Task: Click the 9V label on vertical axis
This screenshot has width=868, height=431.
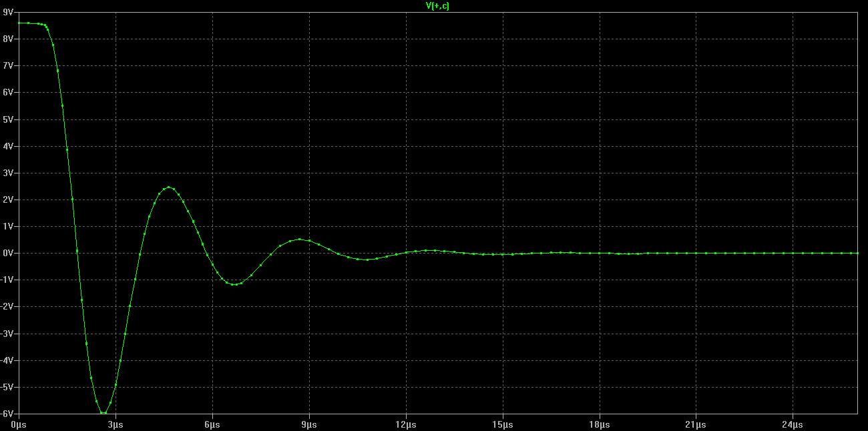Action: [8, 12]
